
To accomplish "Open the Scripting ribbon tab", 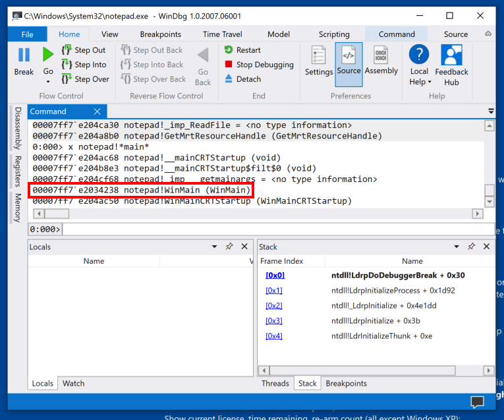I will point(334,34).
